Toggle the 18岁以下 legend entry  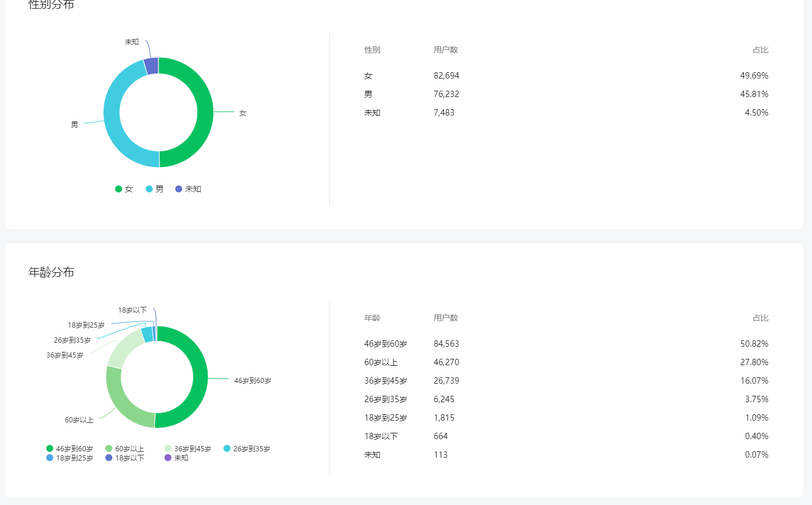click(125, 458)
